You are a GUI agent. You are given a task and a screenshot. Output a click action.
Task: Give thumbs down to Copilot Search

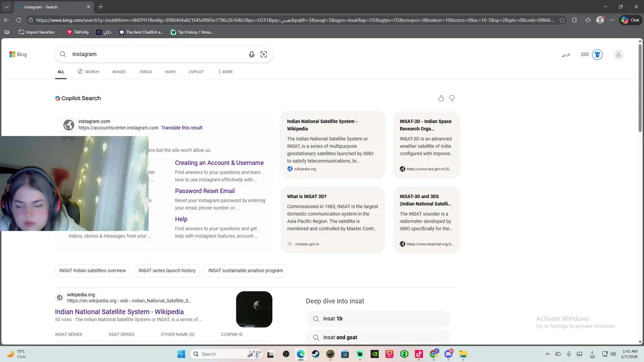point(452,99)
